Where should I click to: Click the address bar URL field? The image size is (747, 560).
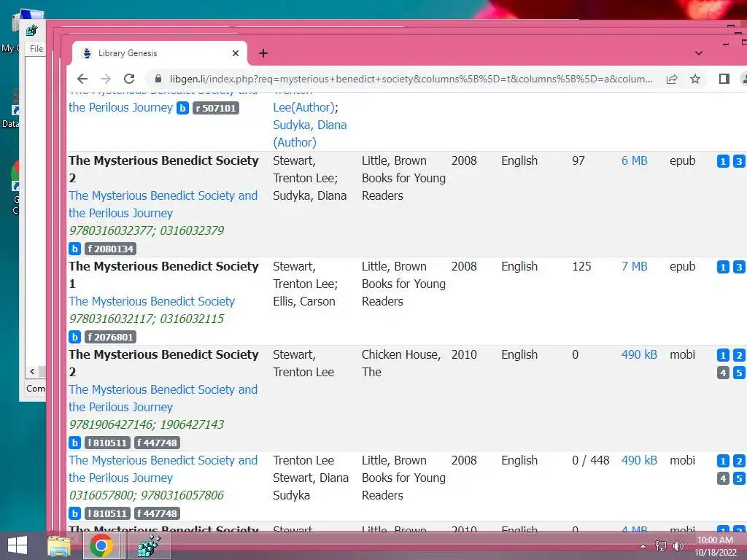pyautogui.click(x=411, y=79)
